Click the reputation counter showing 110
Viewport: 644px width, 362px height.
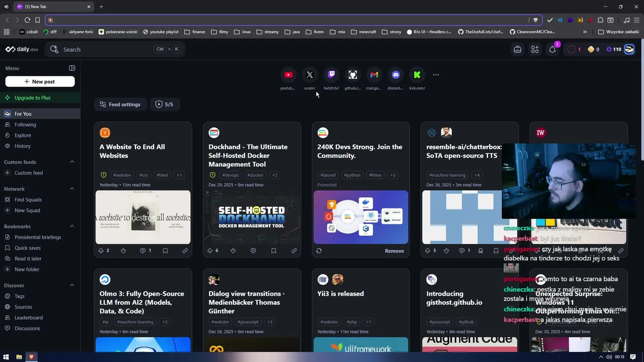(614, 49)
